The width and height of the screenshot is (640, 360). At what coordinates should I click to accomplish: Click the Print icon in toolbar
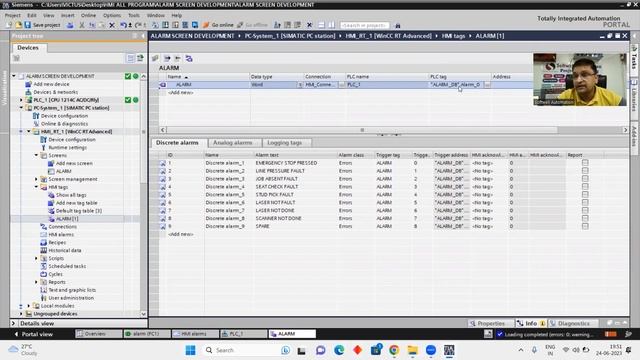(70, 25)
